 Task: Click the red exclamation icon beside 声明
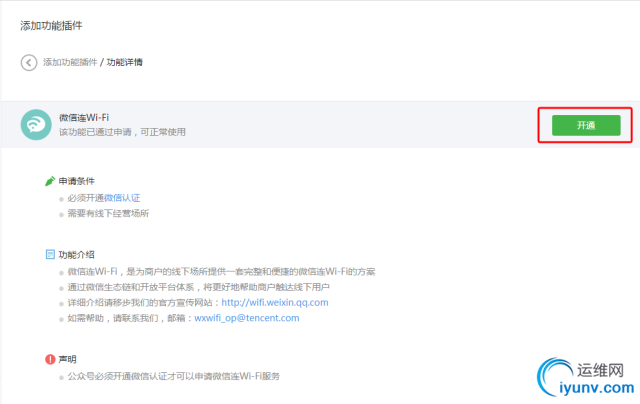click(x=50, y=359)
